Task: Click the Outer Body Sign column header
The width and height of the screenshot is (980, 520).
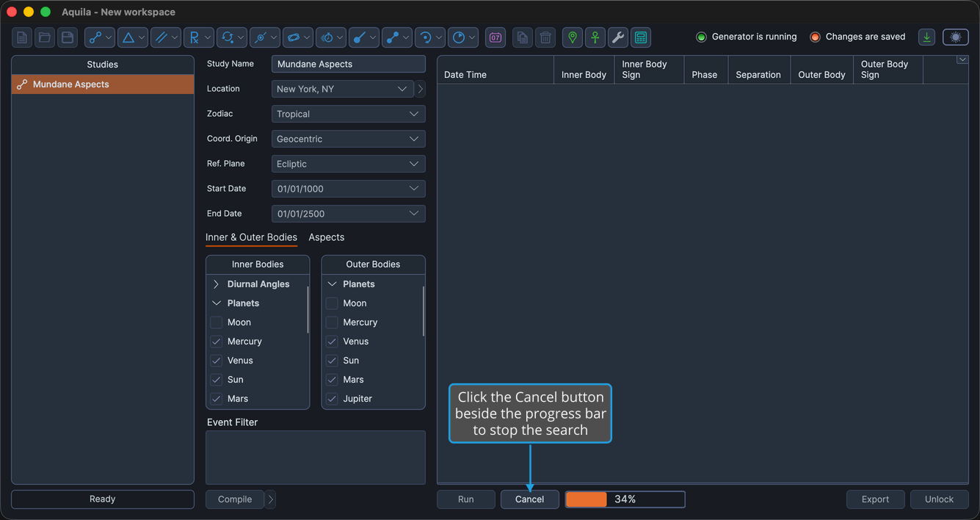Action: tap(888, 70)
